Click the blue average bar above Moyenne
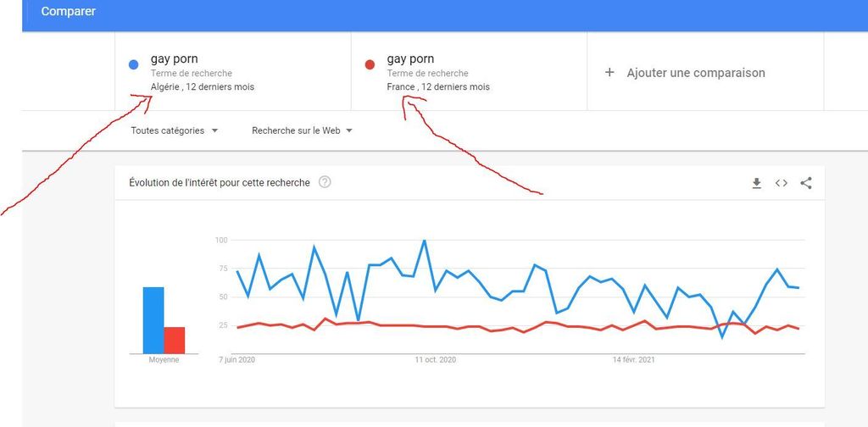The height and width of the screenshot is (427, 868). 153,320
